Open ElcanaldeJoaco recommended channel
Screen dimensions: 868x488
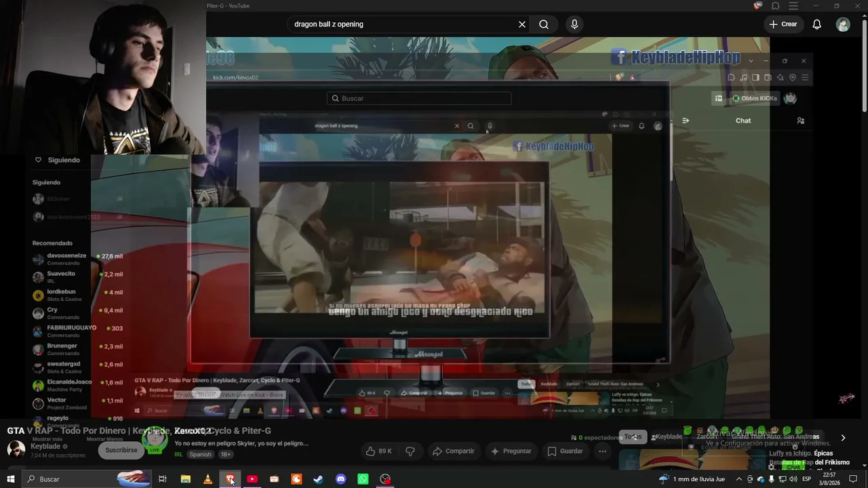pyautogui.click(x=78, y=385)
